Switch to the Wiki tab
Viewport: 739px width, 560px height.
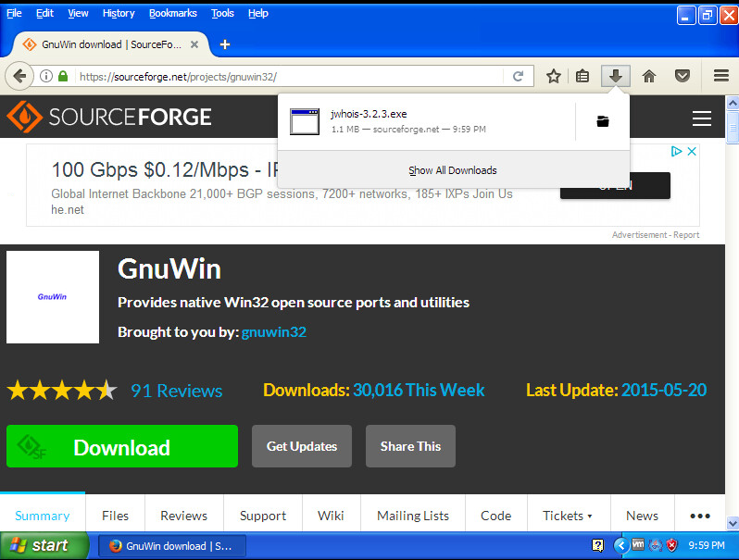pyautogui.click(x=331, y=516)
